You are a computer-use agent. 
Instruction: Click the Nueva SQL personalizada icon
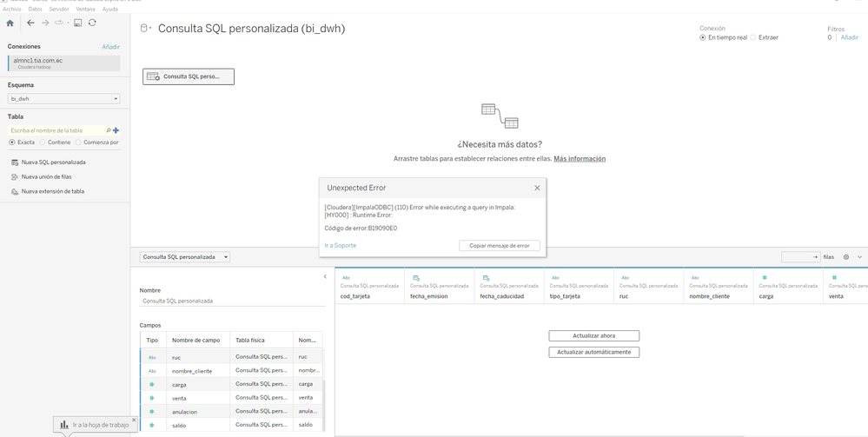[x=15, y=162]
